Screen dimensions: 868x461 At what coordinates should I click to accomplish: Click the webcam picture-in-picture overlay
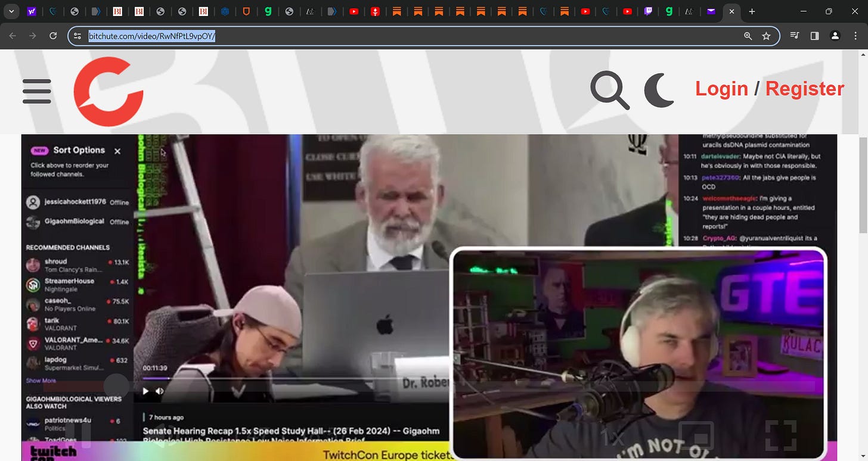tap(638, 353)
